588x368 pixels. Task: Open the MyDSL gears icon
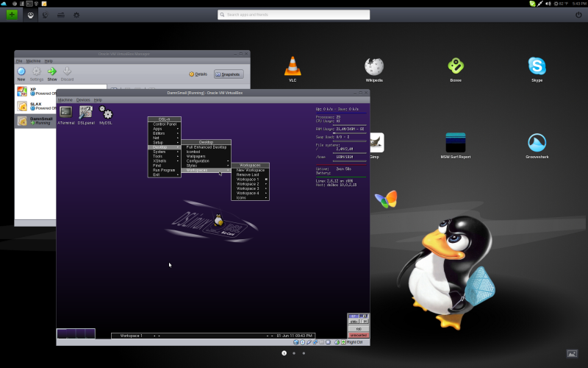pos(106,113)
